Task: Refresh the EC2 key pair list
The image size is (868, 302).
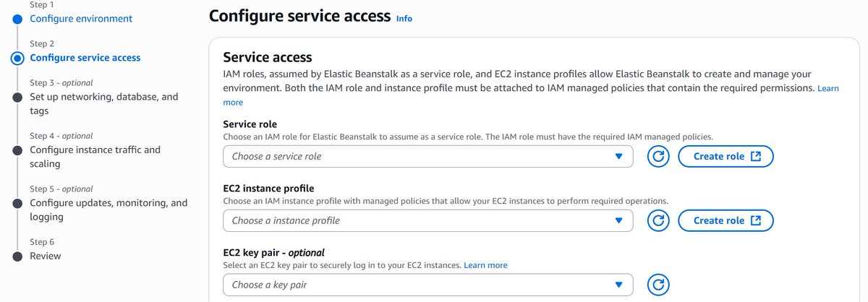Action: click(x=658, y=285)
